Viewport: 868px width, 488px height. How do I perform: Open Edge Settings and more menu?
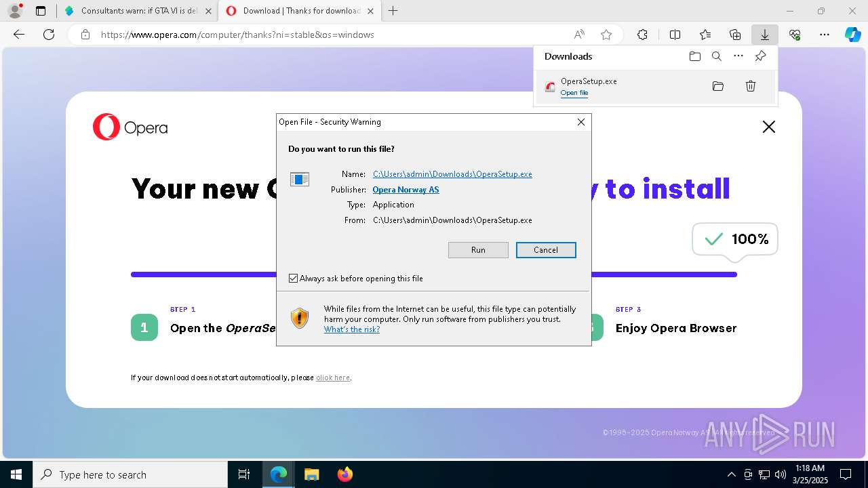click(825, 35)
